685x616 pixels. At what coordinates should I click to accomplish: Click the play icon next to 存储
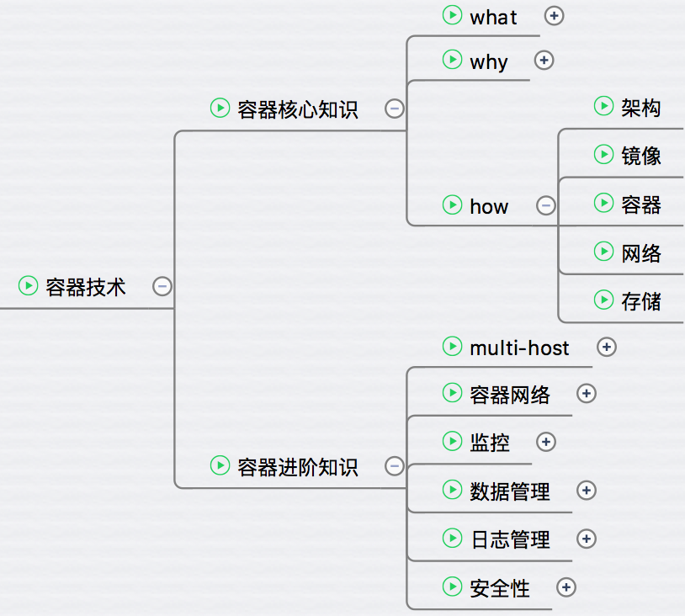click(603, 300)
